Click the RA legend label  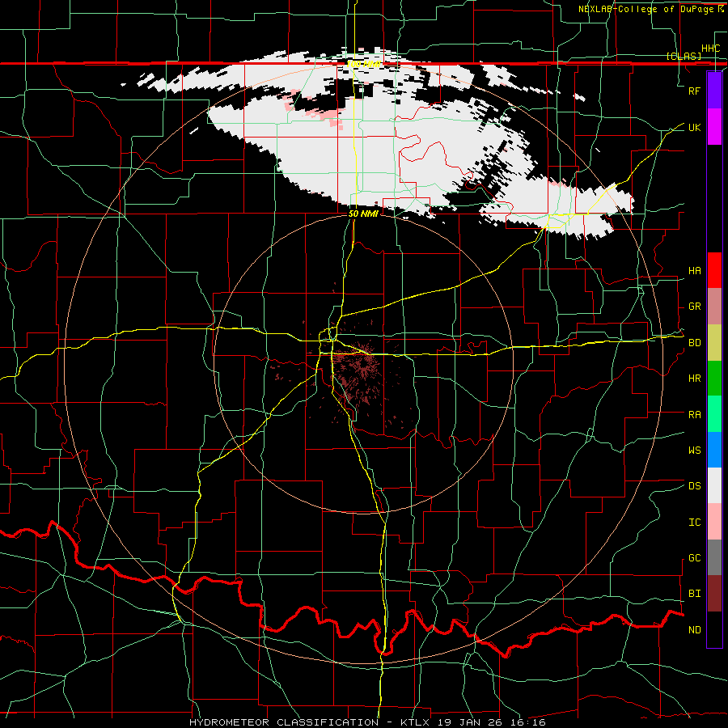click(695, 415)
